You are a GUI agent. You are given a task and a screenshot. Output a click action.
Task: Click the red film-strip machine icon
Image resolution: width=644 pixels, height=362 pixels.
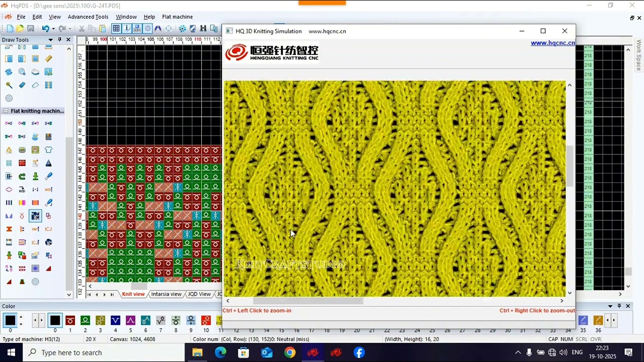pos(22,163)
